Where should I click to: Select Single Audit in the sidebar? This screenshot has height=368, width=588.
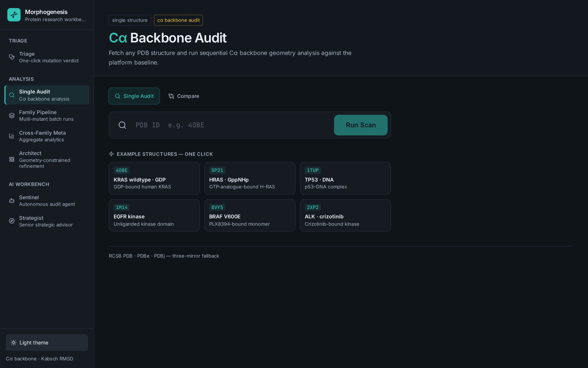click(x=47, y=95)
